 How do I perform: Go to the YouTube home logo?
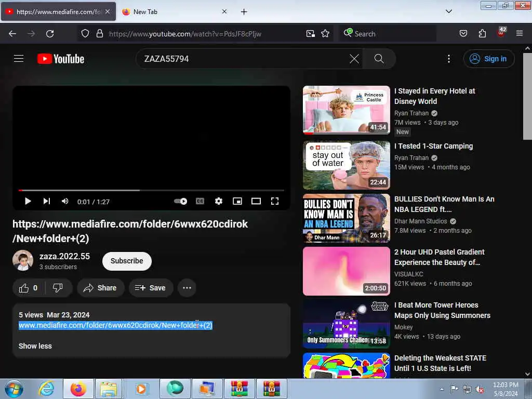61,59
